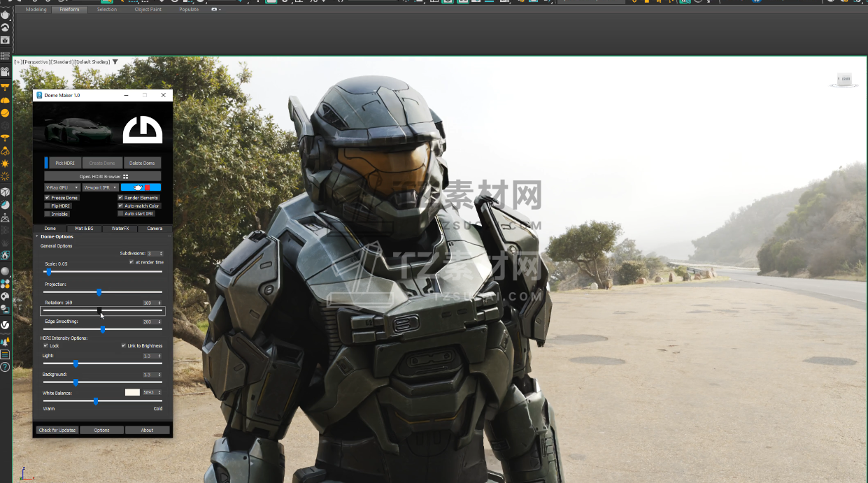Click the White Balance value field showing 5893

[x=152, y=393]
